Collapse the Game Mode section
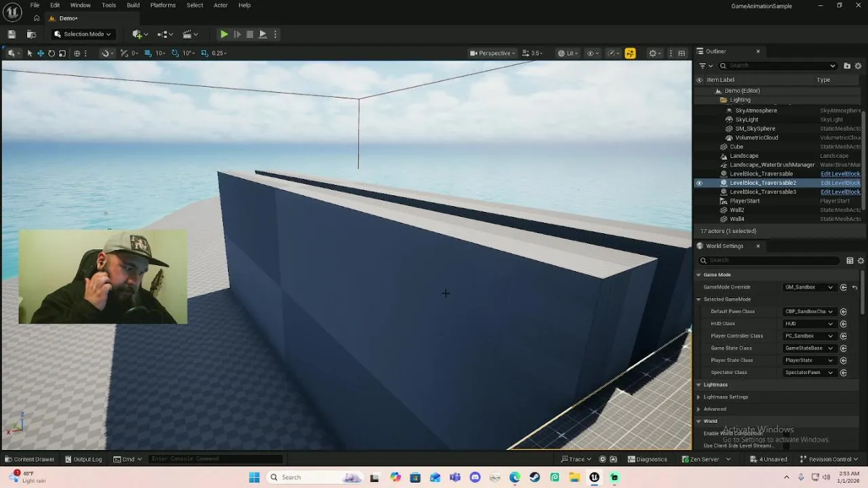 point(698,275)
